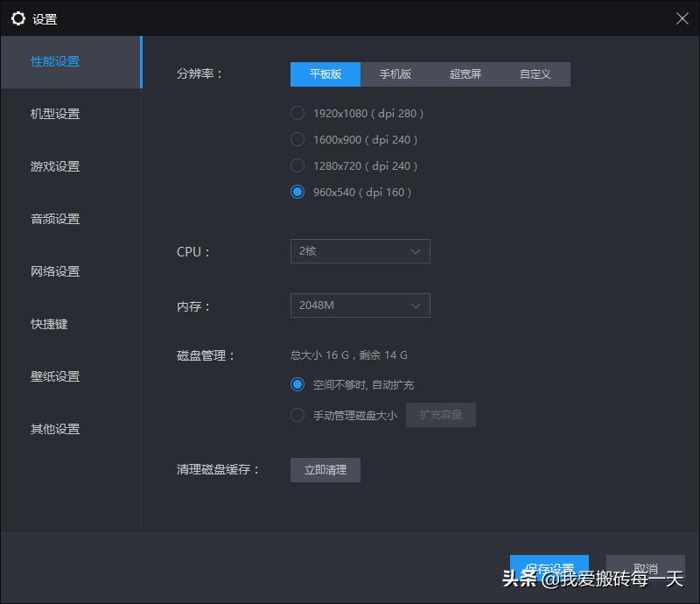Click the 立即清理 clean cache button
The width and height of the screenshot is (700, 604).
(x=325, y=469)
